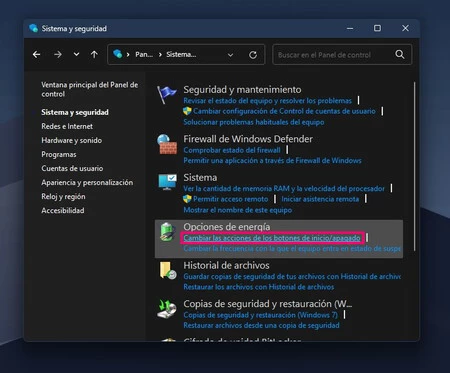Open 'Ventana principal del Panel de control'
Image resolution: width=450 pixels, height=373 pixels.
click(89, 89)
